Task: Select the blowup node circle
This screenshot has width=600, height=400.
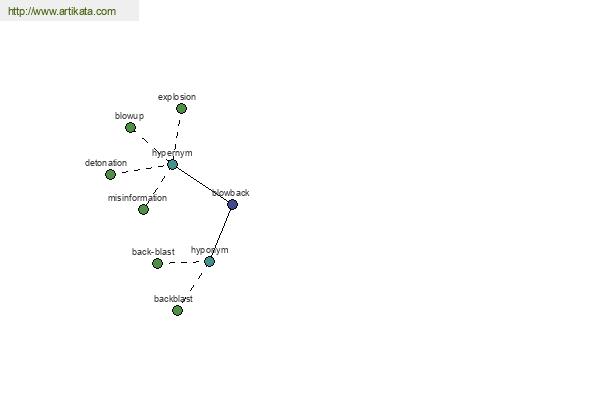Action: click(130, 127)
